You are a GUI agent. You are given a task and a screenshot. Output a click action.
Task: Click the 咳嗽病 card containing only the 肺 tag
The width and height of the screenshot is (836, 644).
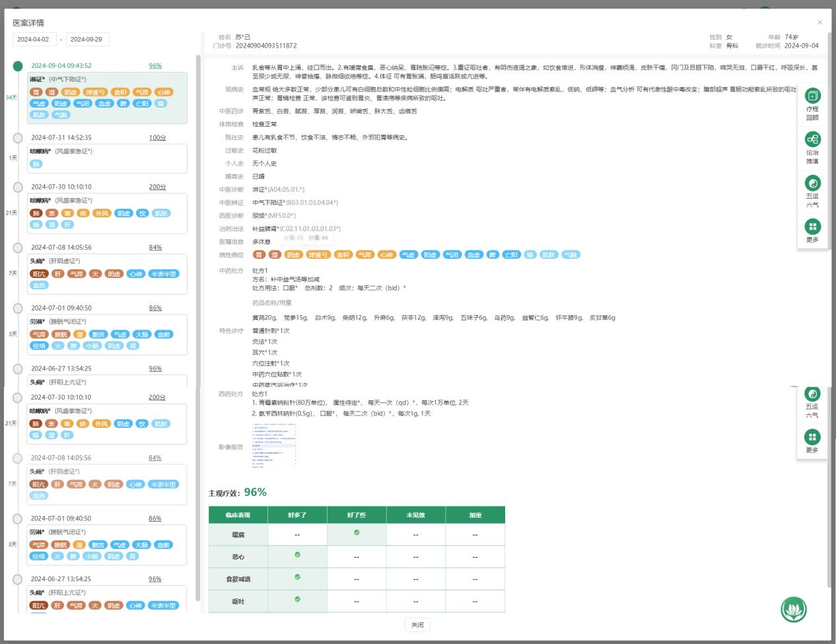coord(107,159)
